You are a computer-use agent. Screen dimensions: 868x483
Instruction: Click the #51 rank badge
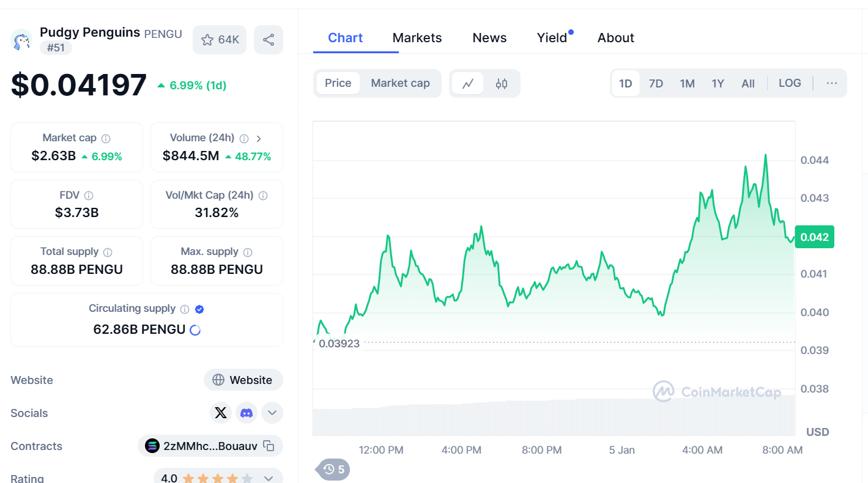[x=56, y=48]
